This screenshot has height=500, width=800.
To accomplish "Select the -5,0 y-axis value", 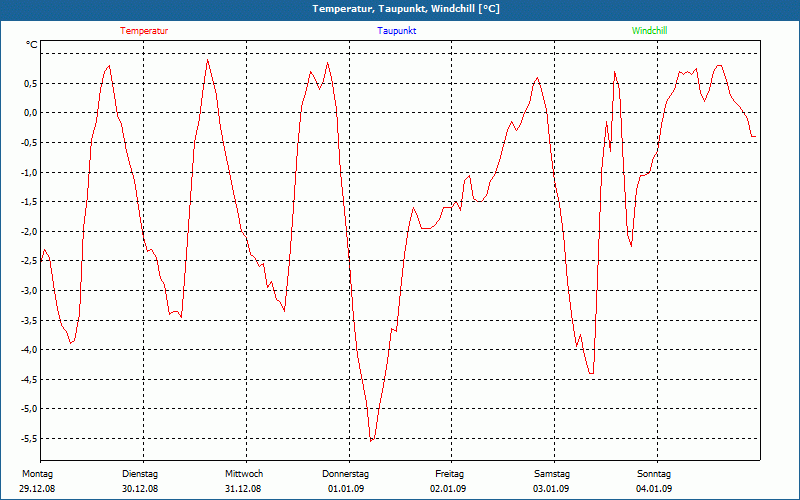I will [29, 409].
